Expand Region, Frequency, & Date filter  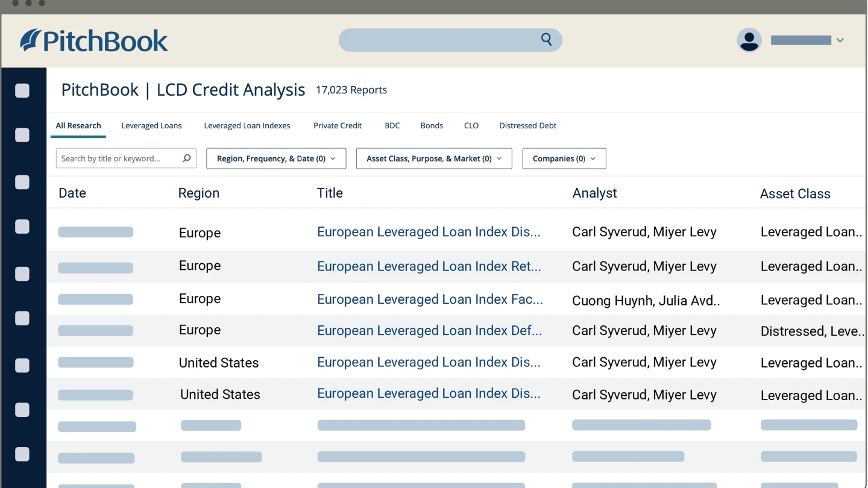pos(276,158)
